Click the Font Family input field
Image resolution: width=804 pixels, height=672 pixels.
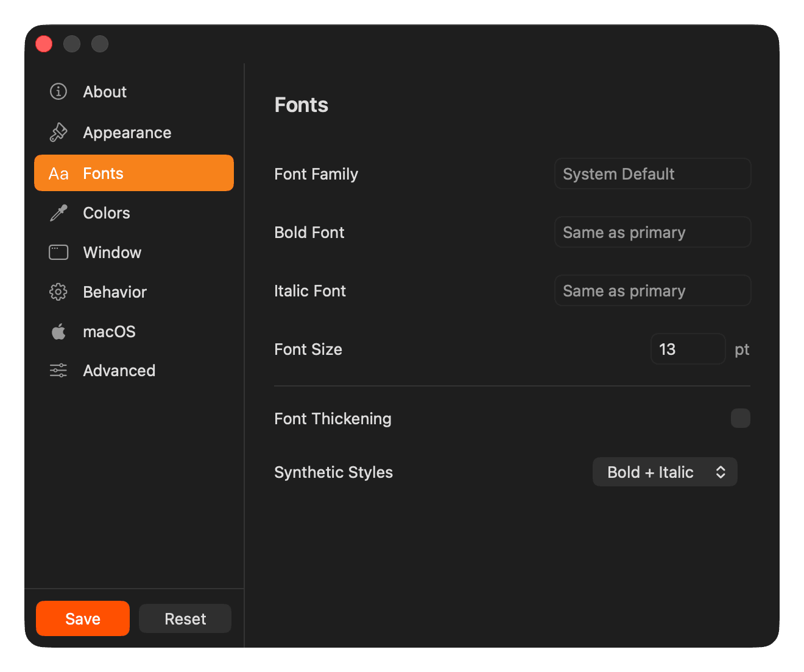(652, 173)
